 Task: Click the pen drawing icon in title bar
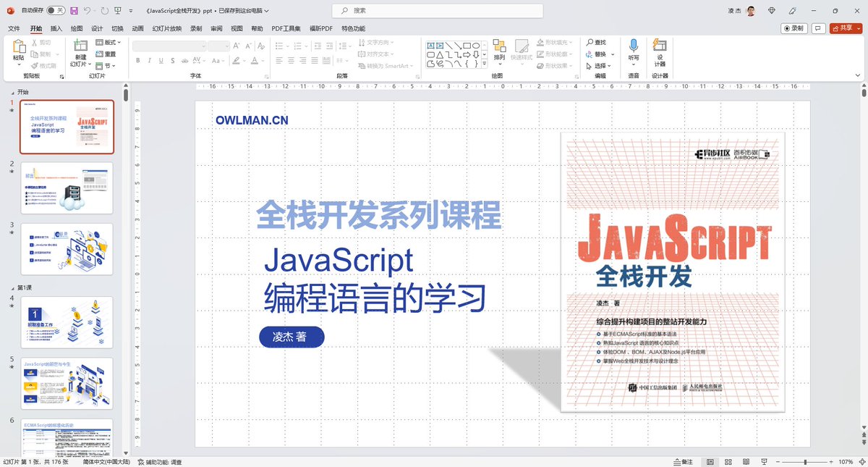(x=793, y=11)
